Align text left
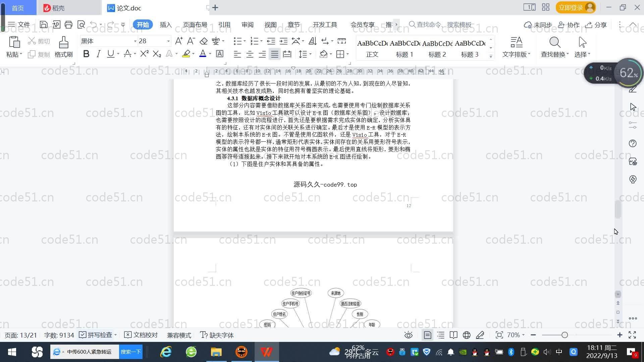Screen dimensions: 644x362 (237, 54)
